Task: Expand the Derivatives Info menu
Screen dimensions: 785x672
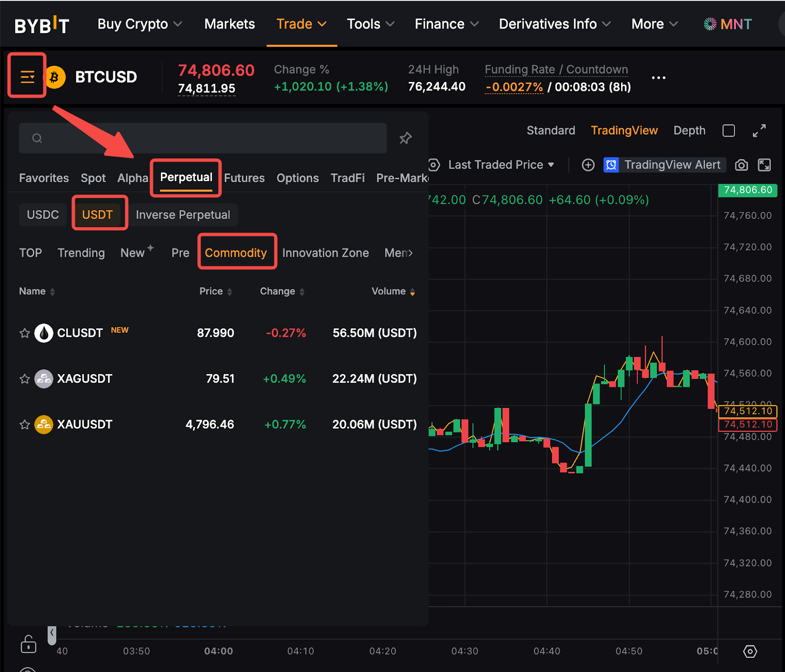Action: coord(554,24)
